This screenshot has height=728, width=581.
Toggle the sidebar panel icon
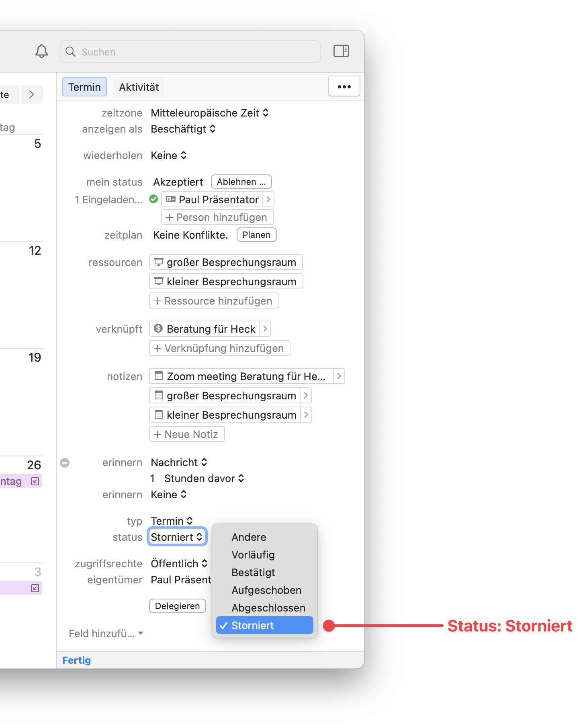pos(341,51)
